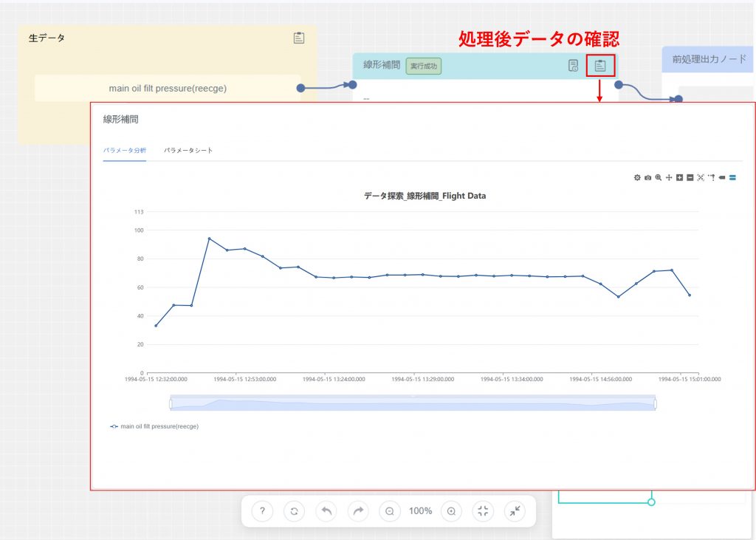This screenshot has width=756, height=540.
Task: Toggle spike lines in chart toolbar
Action: (711, 177)
